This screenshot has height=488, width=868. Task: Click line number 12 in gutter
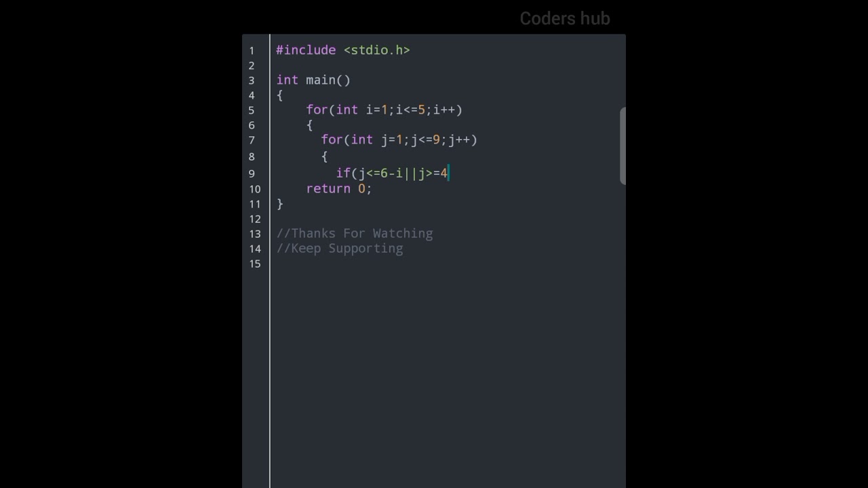[x=254, y=219]
